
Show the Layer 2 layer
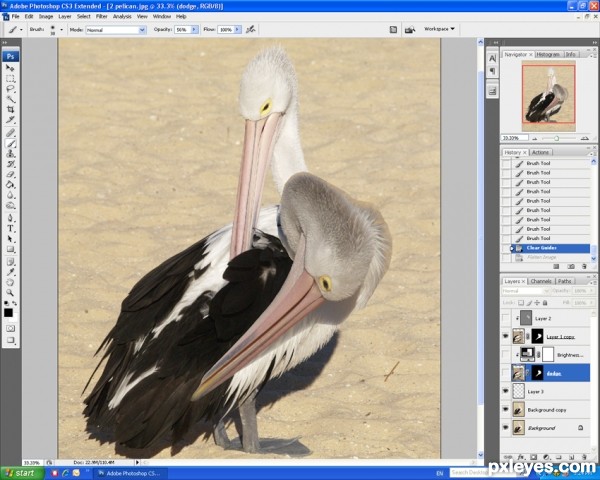pyautogui.click(x=506, y=318)
